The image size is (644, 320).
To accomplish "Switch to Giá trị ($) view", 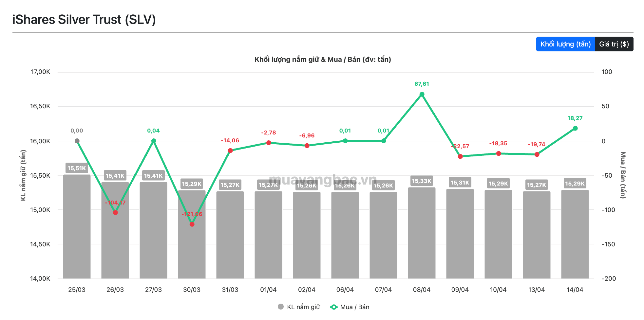I will pyautogui.click(x=614, y=44).
